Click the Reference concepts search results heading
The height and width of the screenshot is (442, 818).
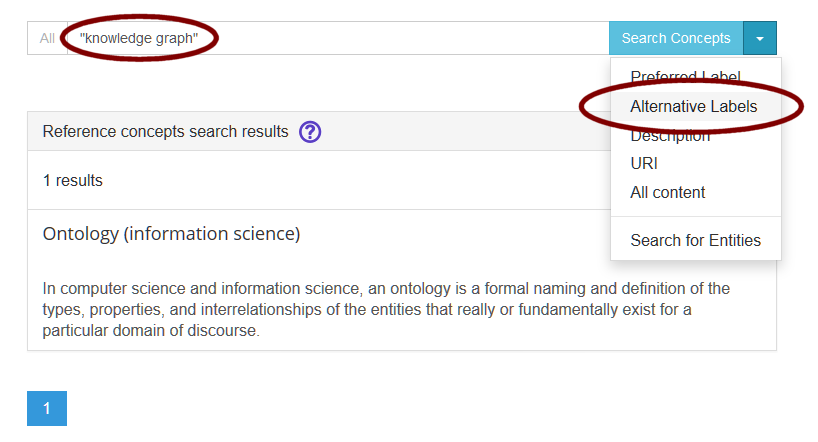point(165,132)
